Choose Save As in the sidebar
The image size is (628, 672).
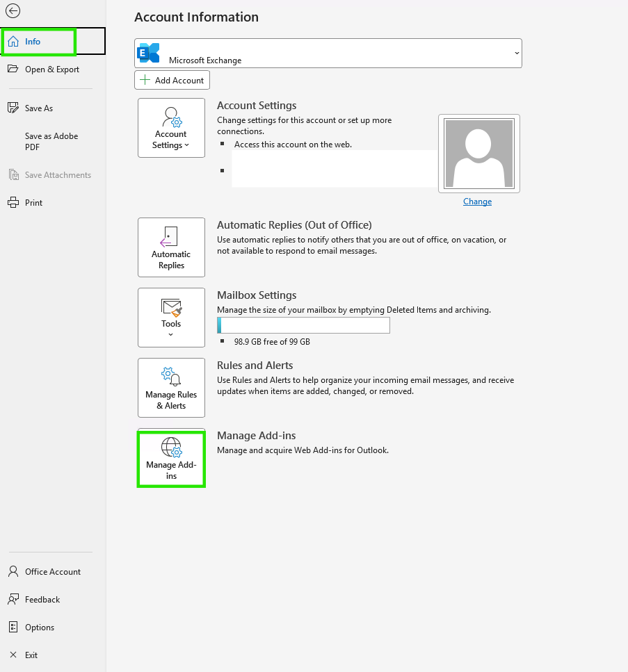39,108
